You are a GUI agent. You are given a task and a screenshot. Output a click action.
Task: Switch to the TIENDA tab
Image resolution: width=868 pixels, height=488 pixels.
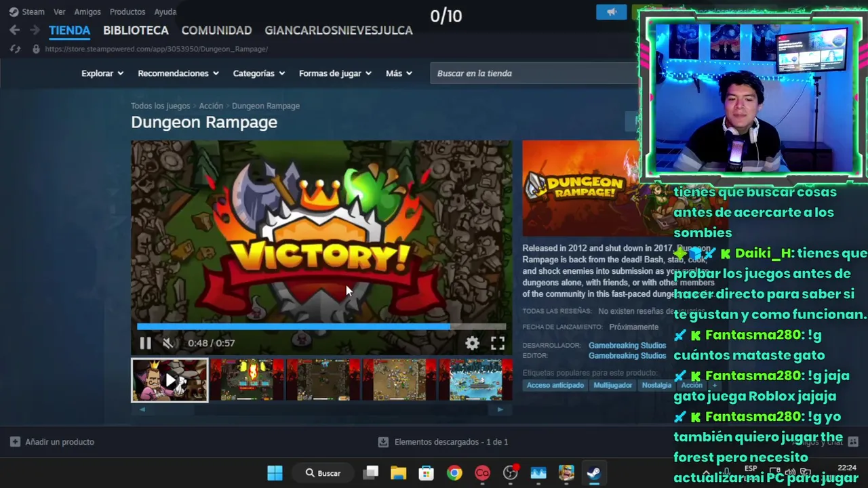[69, 30]
